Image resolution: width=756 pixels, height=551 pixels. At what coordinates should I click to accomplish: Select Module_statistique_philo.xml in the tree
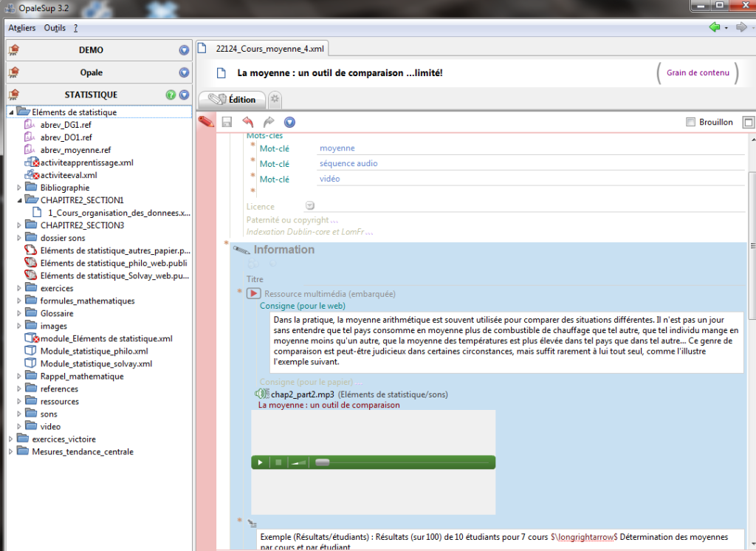[x=94, y=351]
